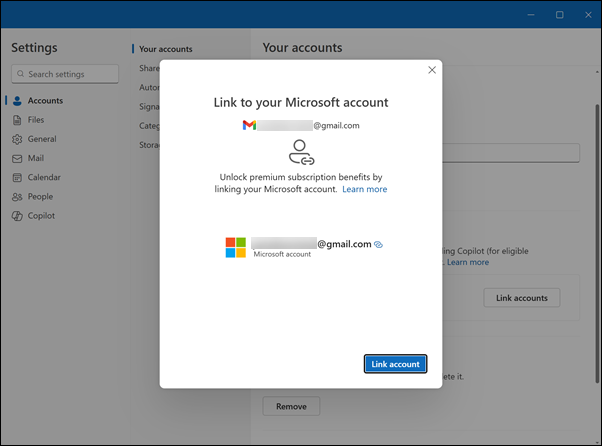602x446 pixels.
Task: Click the link chain icon beside Microsoft account
Action: click(379, 244)
